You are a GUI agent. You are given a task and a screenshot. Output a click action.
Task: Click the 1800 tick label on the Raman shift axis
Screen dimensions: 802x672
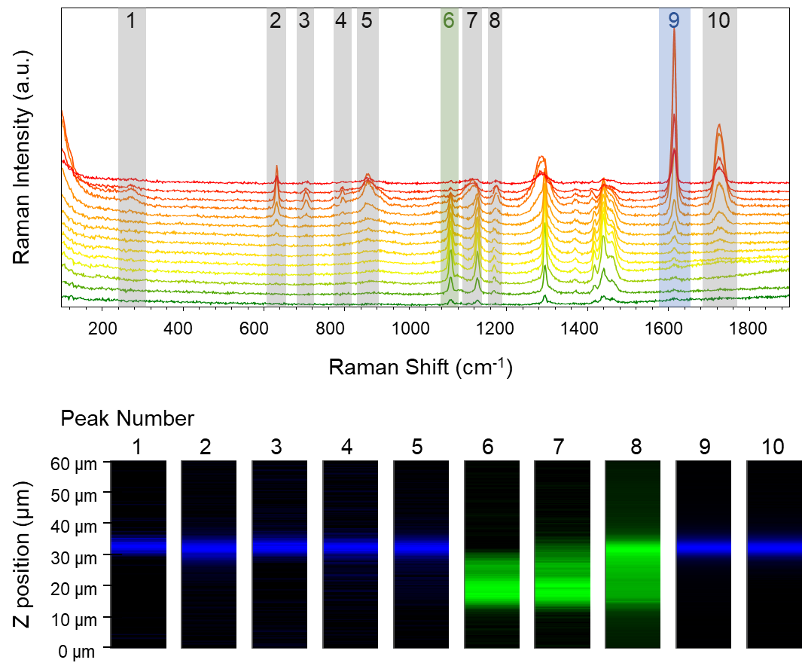click(x=748, y=328)
